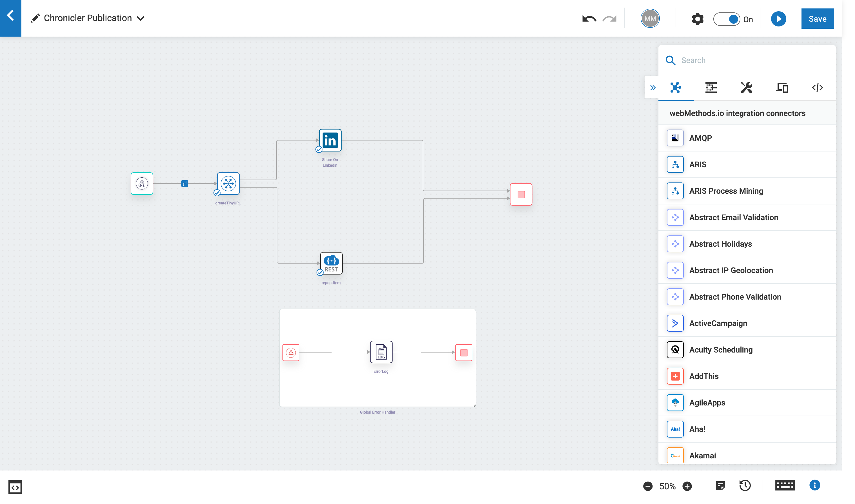Viewport: 855px width, 504px height.
Task: Click the LinkedIn Share On Linkedin node
Action: [x=330, y=140]
